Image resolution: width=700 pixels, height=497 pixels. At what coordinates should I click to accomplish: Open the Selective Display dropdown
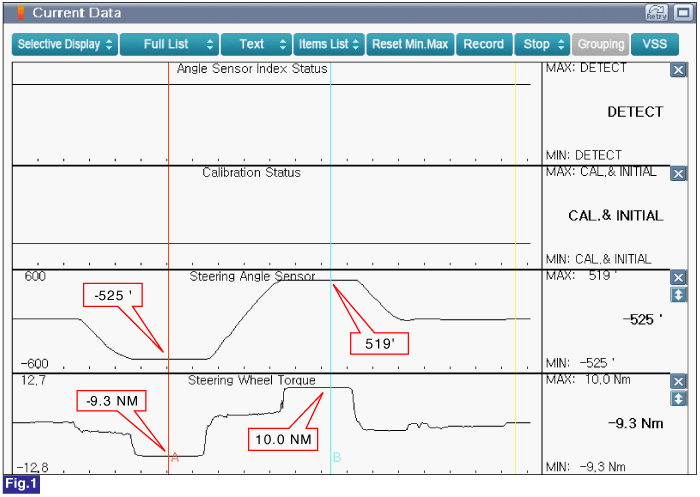coord(65,44)
